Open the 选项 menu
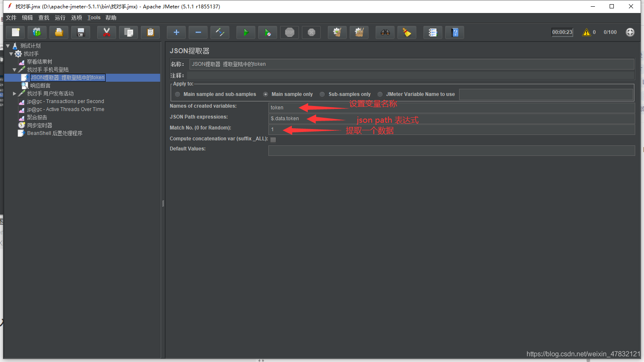 pyautogui.click(x=77, y=18)
